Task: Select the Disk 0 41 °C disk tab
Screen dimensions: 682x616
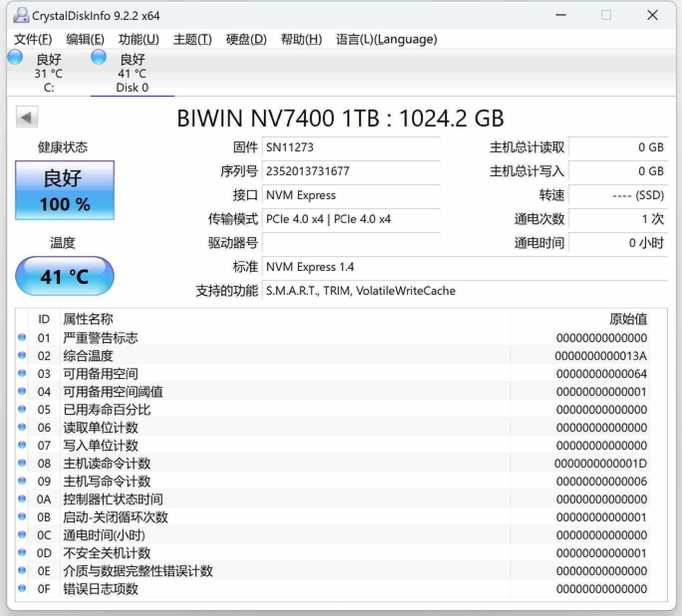Action: click(x=132, y=73)
